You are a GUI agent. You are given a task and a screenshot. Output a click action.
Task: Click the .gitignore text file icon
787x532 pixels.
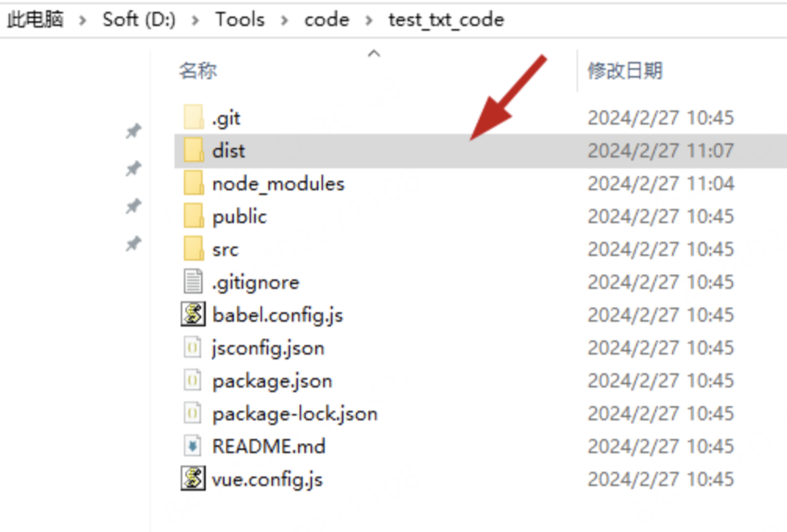pos(192,282)
